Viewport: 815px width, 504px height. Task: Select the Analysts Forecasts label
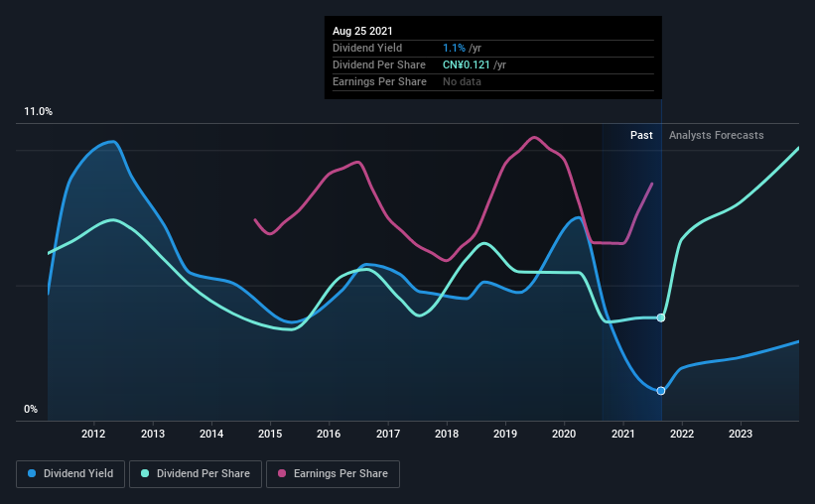[717, 135]
